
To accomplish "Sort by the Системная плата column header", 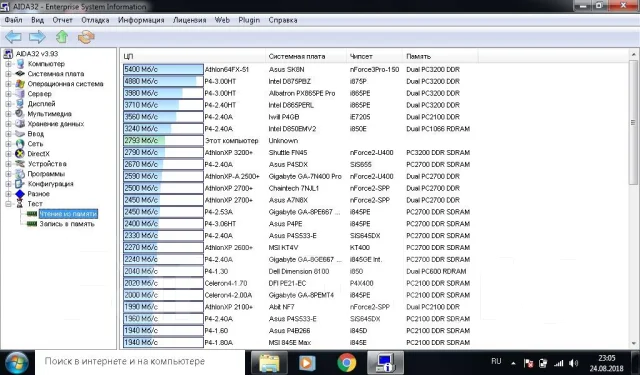I will (306, 56).
